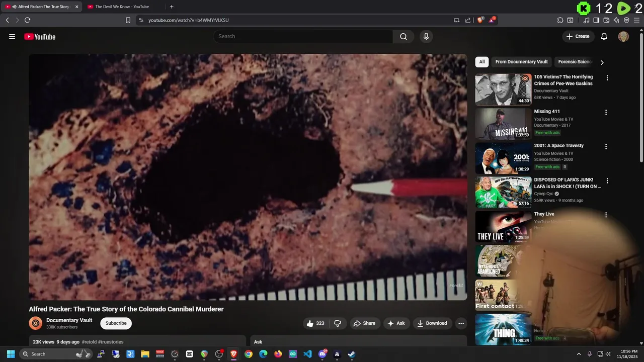
Task: Click the browser address bar URL
Action: 189,20
